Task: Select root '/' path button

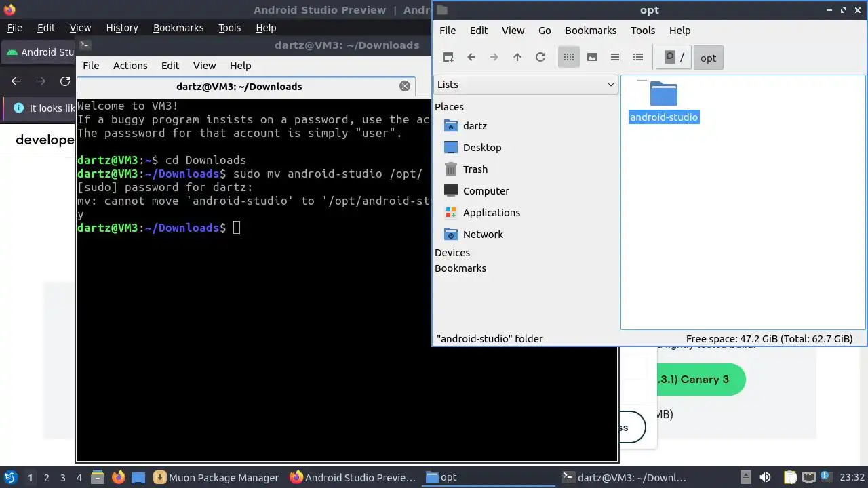Action: click(x=673, y=58)
